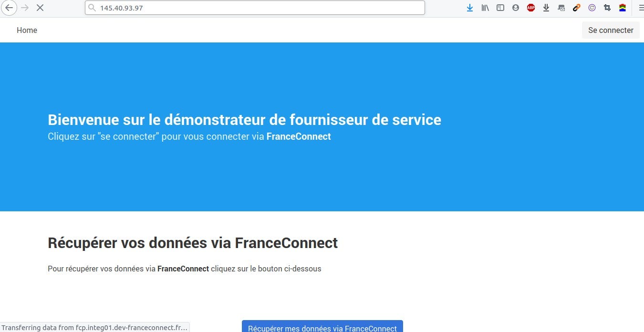The width and height of the screenshot is (644, 332).
Task: Click status text Transferring data from fcp.integ01
Action: (x=94, y=328)
